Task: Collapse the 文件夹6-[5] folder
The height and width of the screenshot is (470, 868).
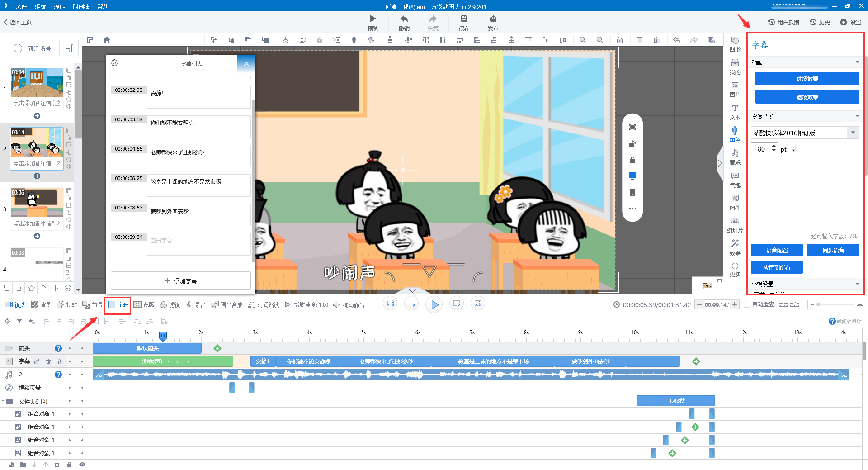Action: pos(3,401)
